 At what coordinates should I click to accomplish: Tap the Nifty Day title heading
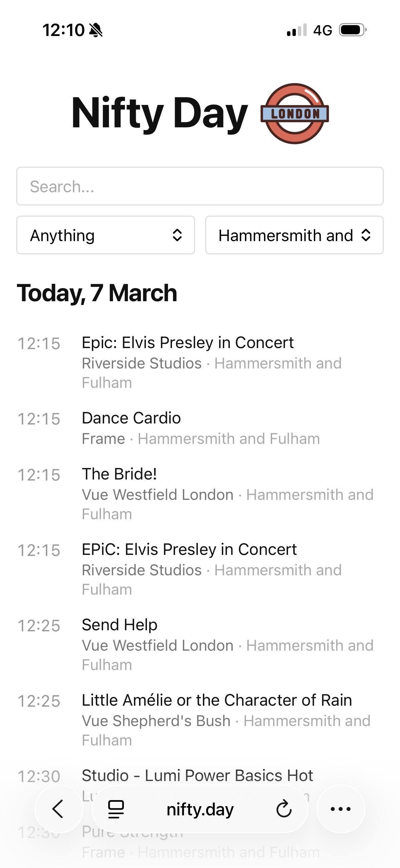(x=160, y=113)
